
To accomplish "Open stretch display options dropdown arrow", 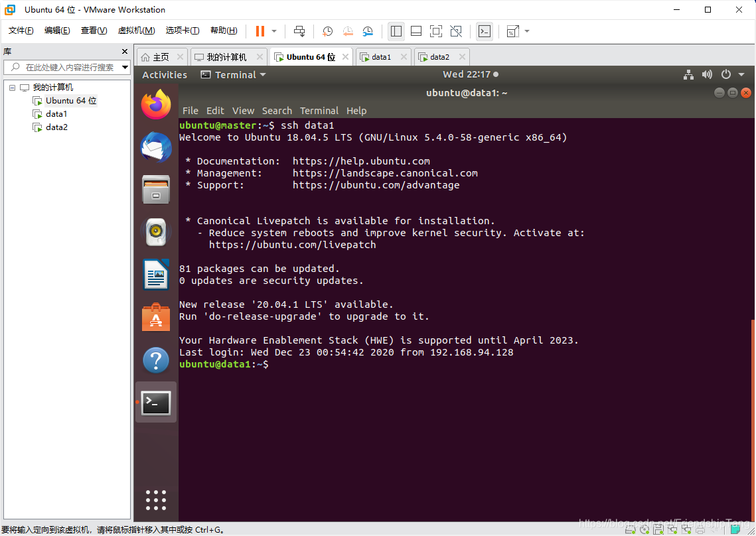I will point(527,31).
